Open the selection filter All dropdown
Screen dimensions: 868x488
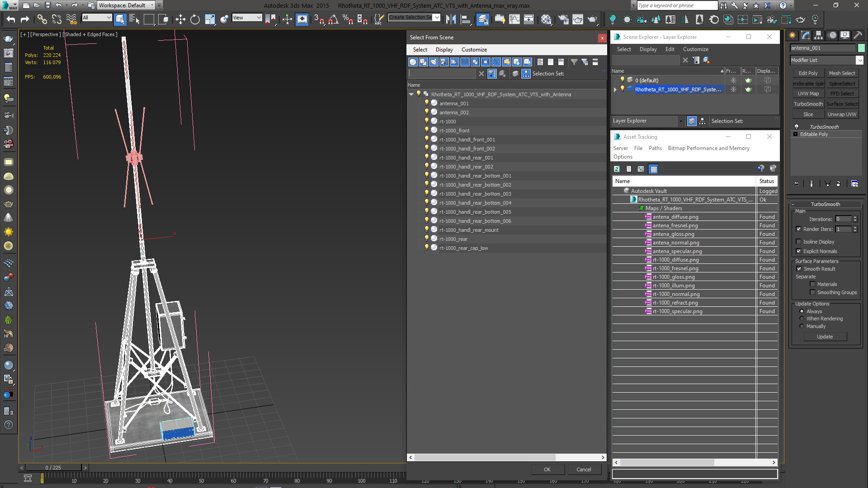click(97, 18)
